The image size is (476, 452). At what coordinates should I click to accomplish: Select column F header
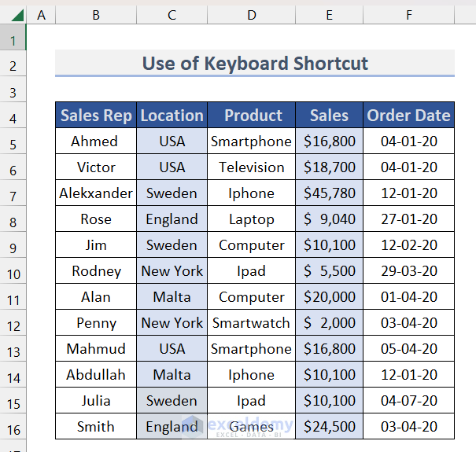click(x=409, y=14)
